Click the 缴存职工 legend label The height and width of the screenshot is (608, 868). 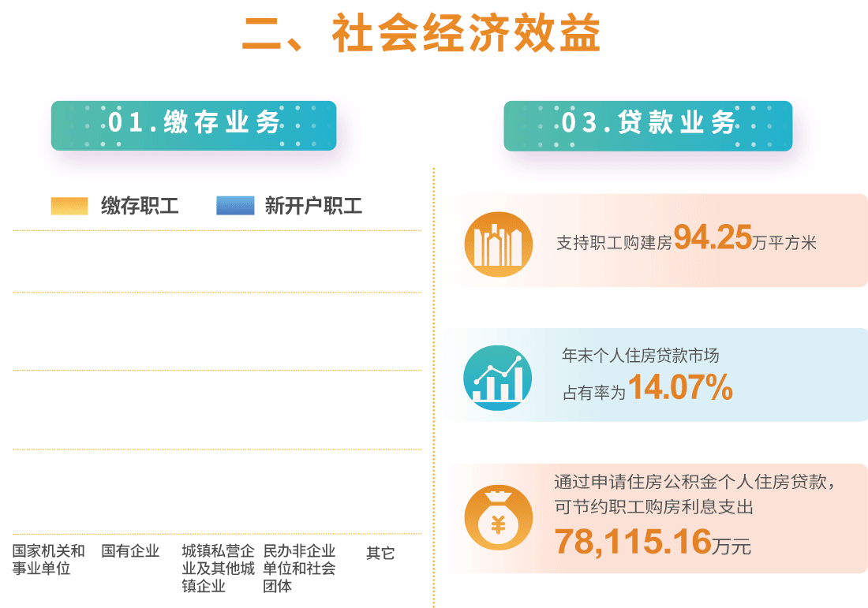click(140, 207)
